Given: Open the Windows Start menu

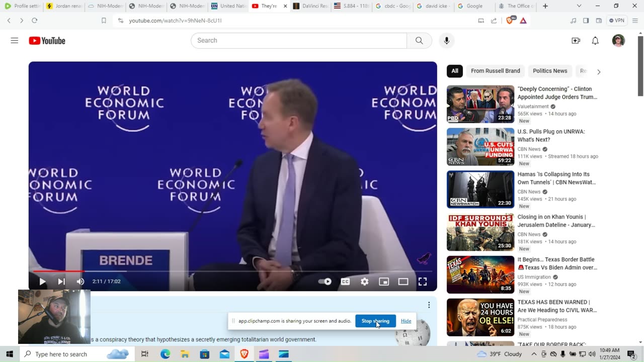Looking at the screenshot, I should [x=9, y=354].
